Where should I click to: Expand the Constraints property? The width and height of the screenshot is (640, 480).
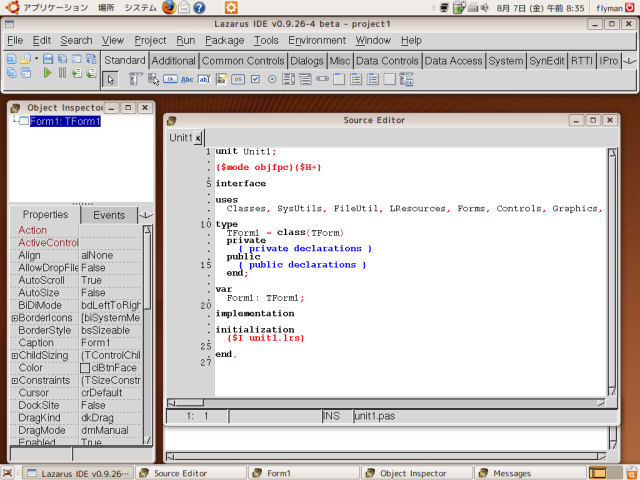[x=15, y=381]
